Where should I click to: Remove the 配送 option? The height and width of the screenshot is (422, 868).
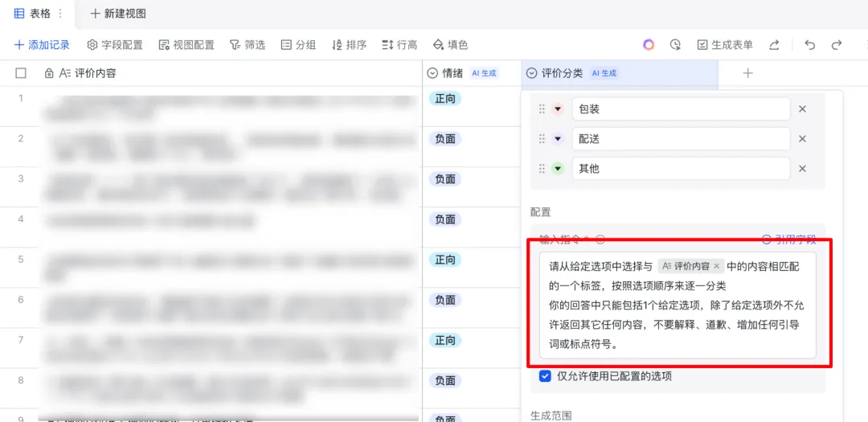[x=802, y=139]
